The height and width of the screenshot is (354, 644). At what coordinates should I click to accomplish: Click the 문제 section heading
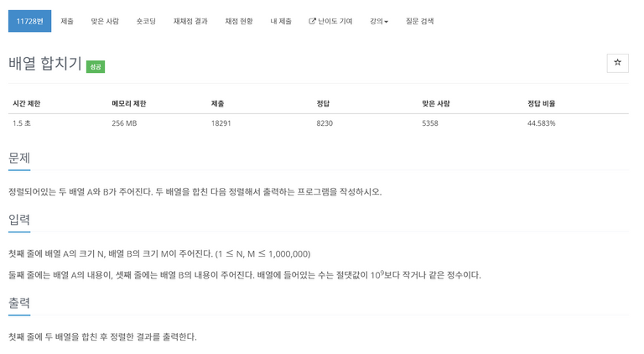[19, 158]
